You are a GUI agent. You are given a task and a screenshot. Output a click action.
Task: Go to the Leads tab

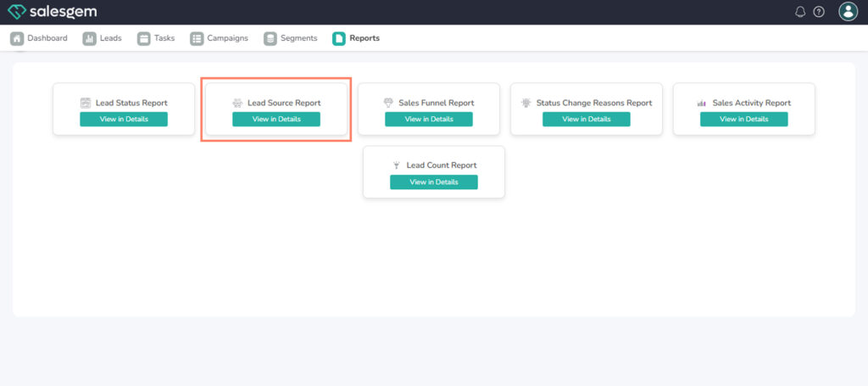click(x=110, y=38)
